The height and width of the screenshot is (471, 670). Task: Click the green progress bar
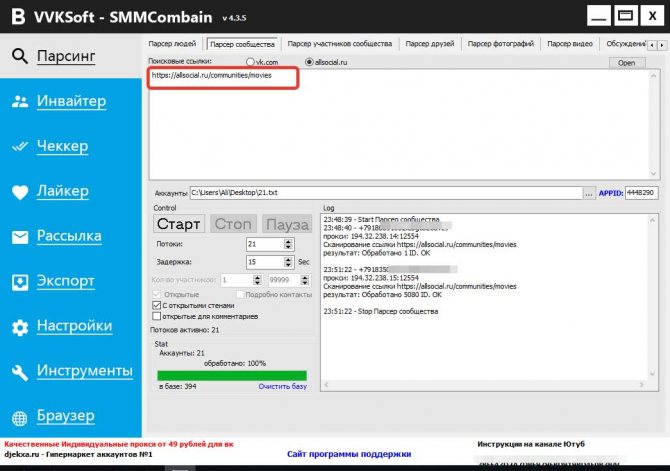pyautogui.click(x=232, y=376)
